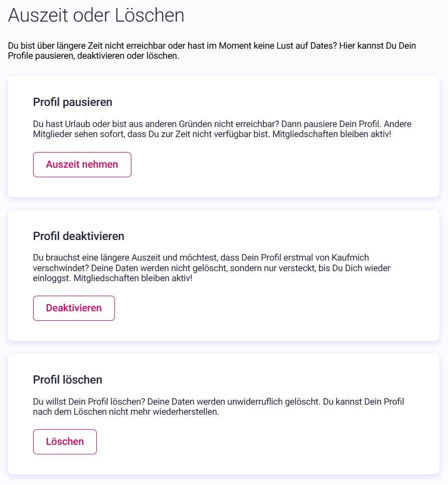Click 'Mitgliedschaften bleiben aktiv!' in the pause card
This screenshot has width=448, height=485.
(x=332, y=134)
